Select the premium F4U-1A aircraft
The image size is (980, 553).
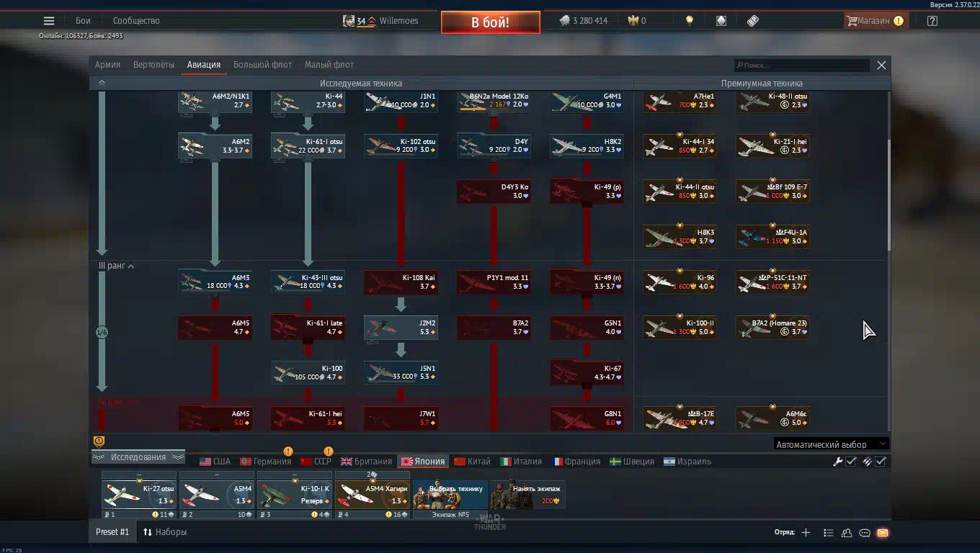(773, 237)
